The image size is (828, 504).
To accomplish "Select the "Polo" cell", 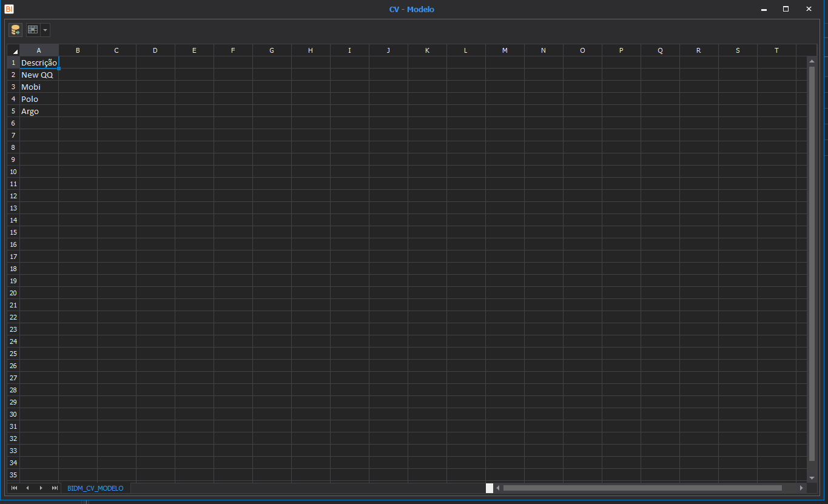I will [39, 99].
